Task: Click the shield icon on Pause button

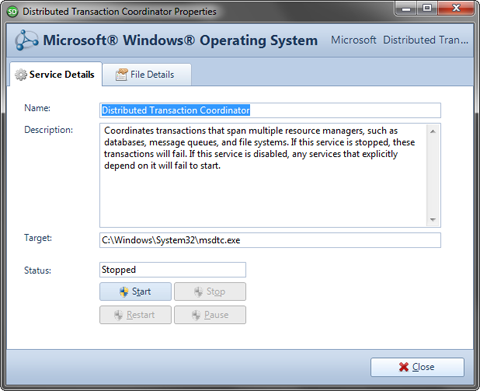Action: pos(196,315)
